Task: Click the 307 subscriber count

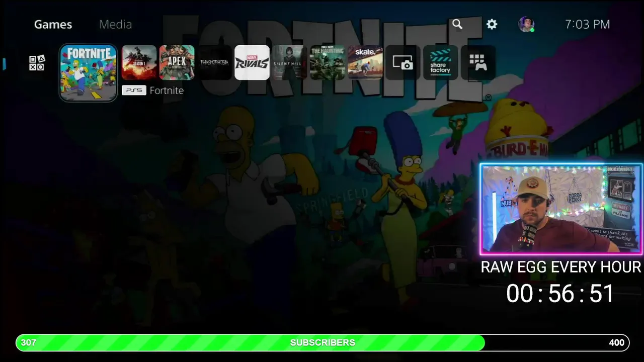Action: click(x=29, y=342)
